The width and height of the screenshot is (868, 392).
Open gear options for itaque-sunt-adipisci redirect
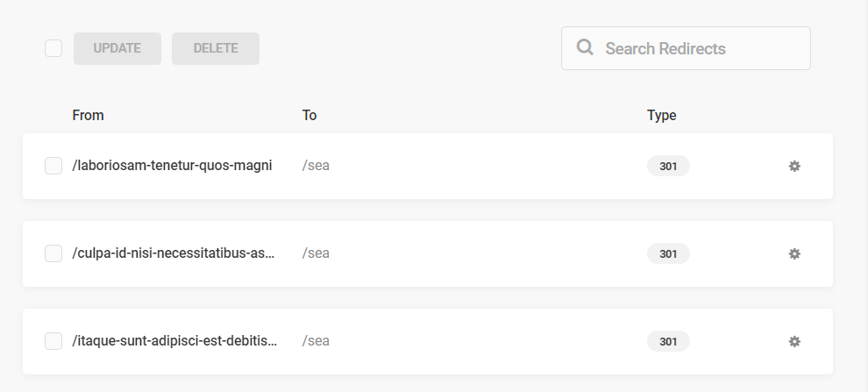pyautogui.click(x=794, y=342)
